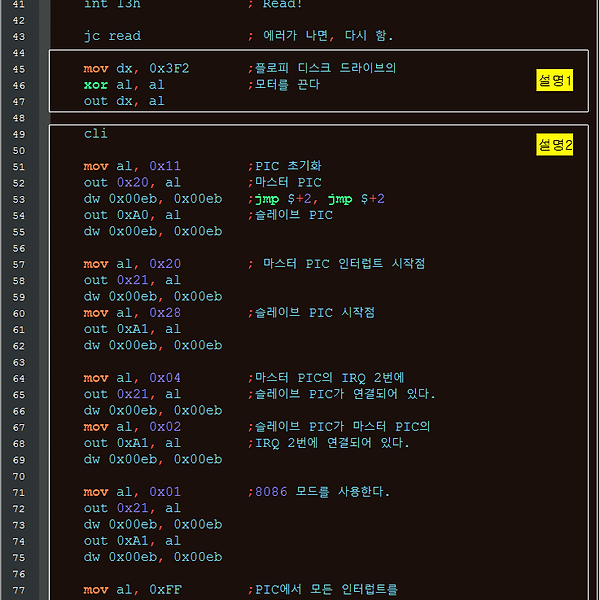Click 'out 0xA0, al' on line 54
Screen dimensions: 600x600
[132, 215]
